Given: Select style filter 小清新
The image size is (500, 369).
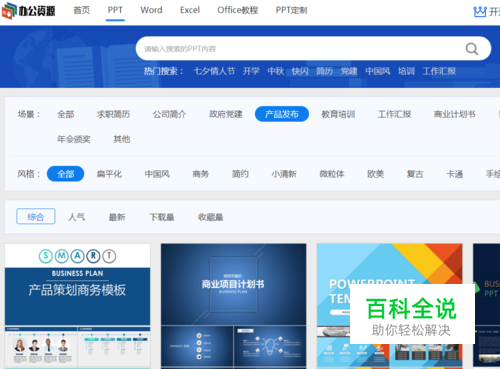Looking at the screenshot, I should coord(284,174).
